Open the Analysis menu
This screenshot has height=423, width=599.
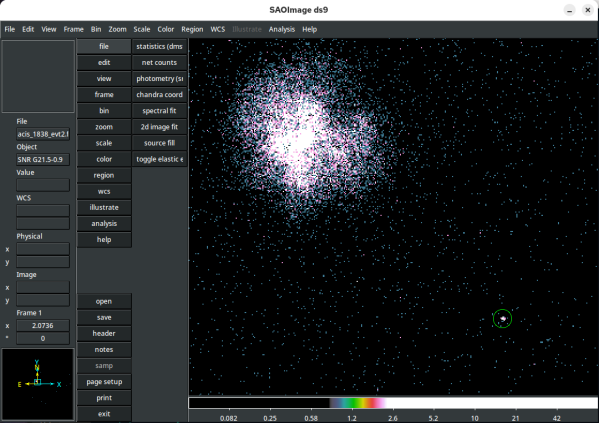(x=282, y=29)
